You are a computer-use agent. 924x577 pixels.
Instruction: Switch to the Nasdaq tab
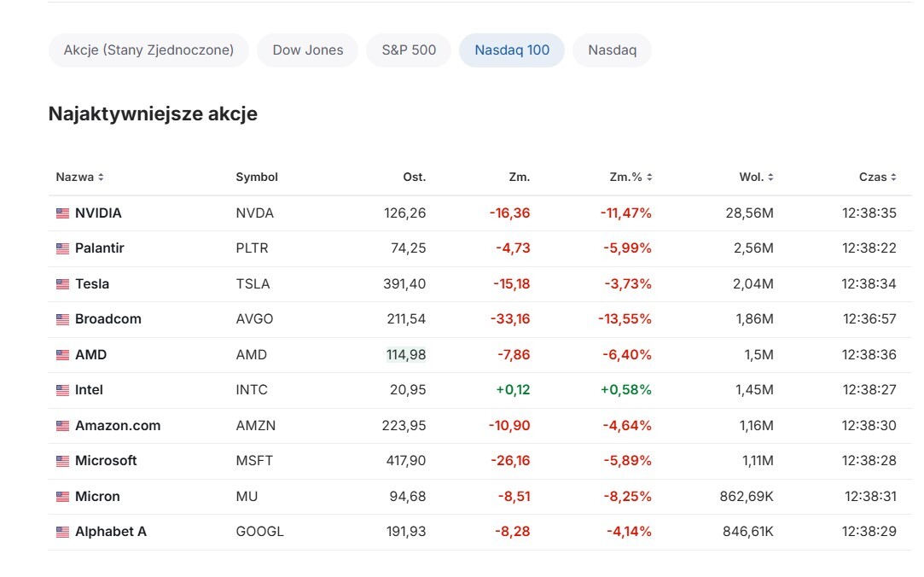coord(612,50)
